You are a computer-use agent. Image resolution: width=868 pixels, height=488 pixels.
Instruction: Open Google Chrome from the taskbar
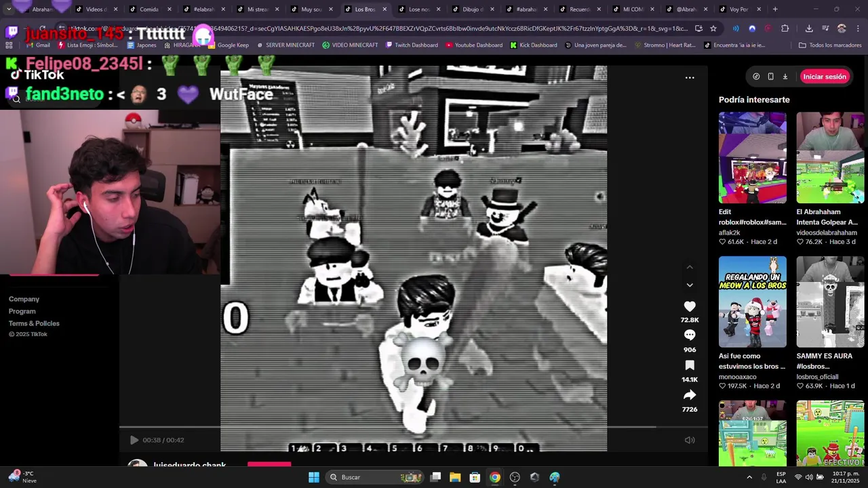click(495, 477)
